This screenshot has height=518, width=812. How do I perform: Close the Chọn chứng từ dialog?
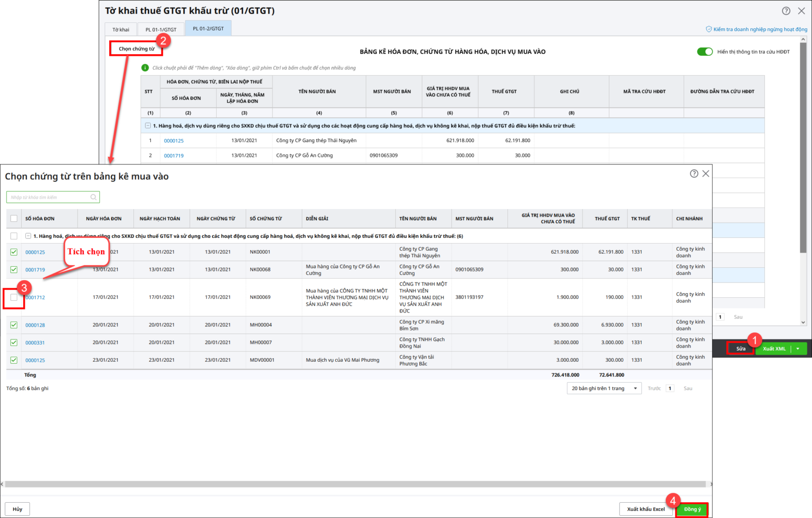coord(705,174)
